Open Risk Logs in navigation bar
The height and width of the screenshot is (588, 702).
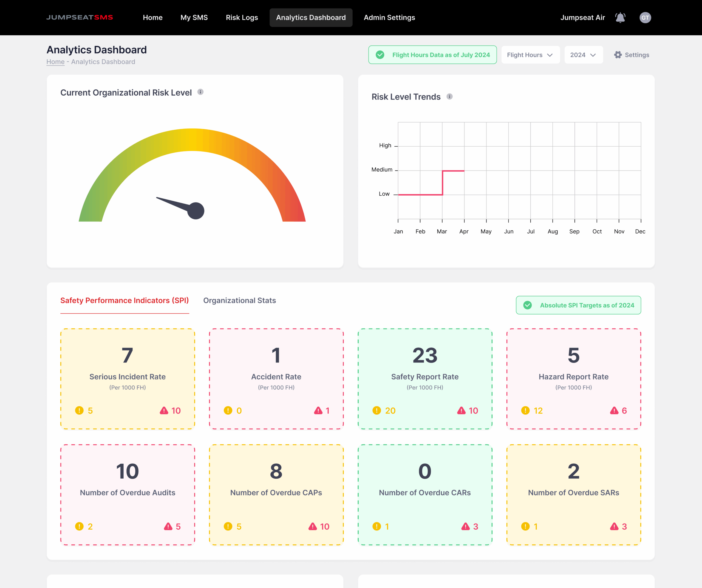pyautogui.click(x=242, y=17)
